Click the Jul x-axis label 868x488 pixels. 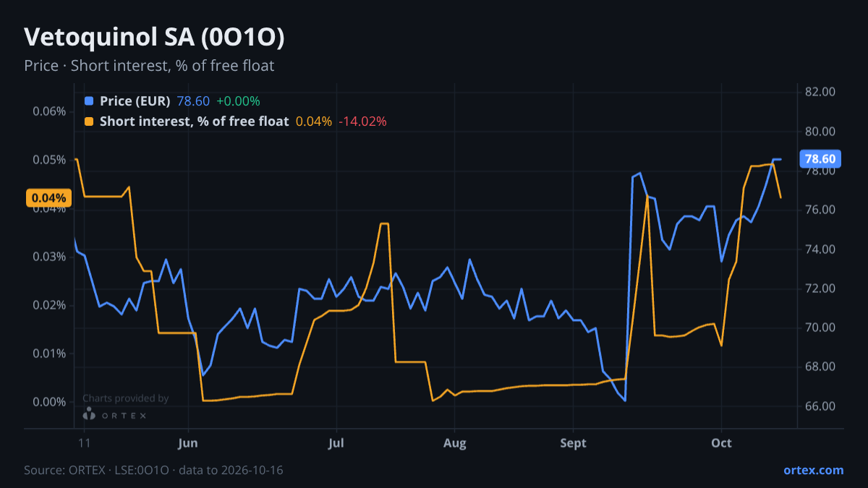[x=336, y=442]
